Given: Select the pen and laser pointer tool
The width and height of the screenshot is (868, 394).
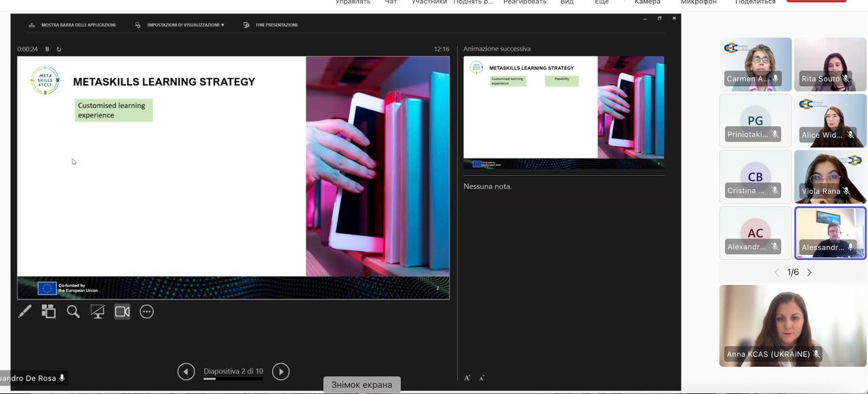Looking at the screenshot, I should [x=24, y=312].
